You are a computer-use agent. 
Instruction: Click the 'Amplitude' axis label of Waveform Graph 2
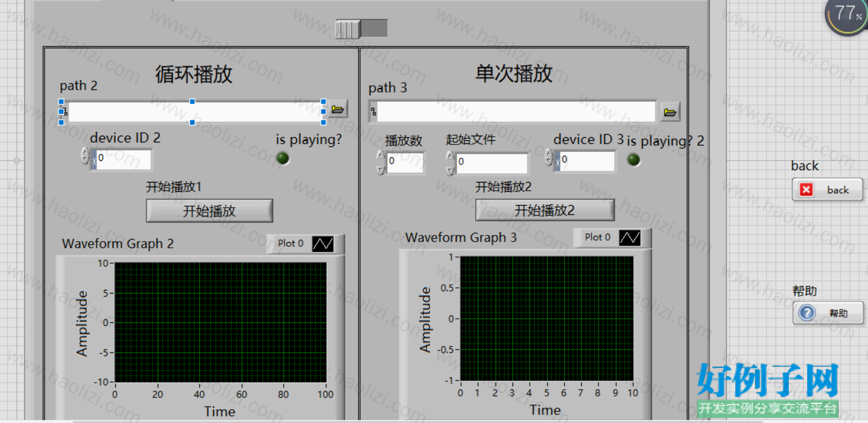82,323
